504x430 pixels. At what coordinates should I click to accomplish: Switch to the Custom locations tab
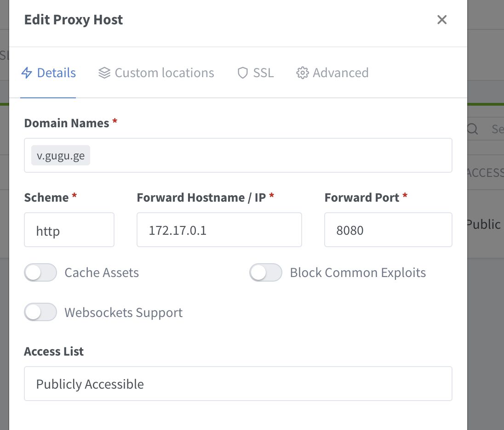(164, 73)
